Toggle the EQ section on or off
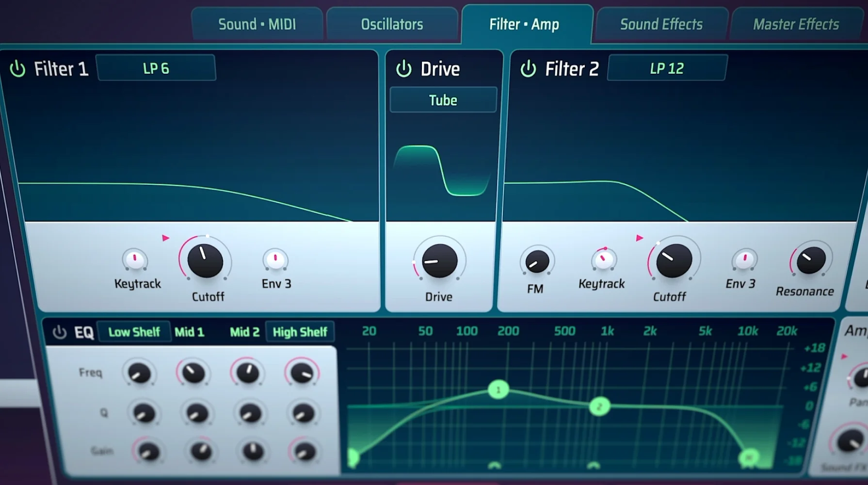This screenshot has height=485, width=868. (x=58, y=331)
